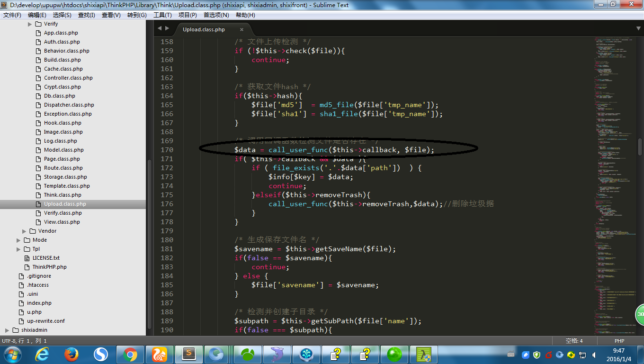Open the 首选项(N) preferences menu
The height and width of the screenshot is (364, 644).
pyautogui.click(x=216, y=15)
